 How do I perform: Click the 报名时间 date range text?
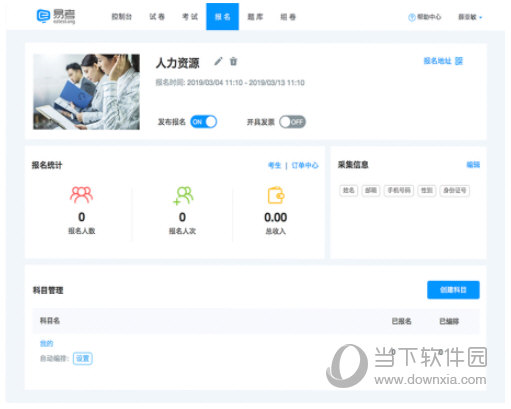230,83
